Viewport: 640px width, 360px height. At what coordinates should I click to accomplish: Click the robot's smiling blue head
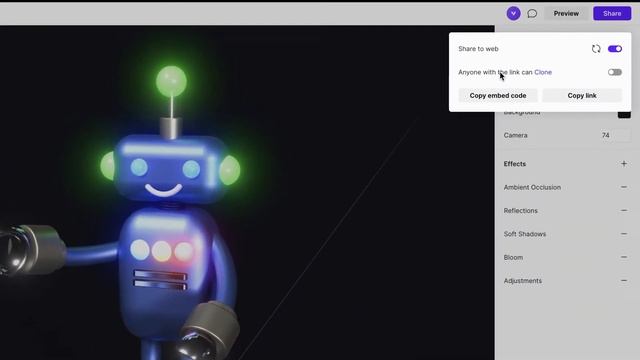[171, 169]
